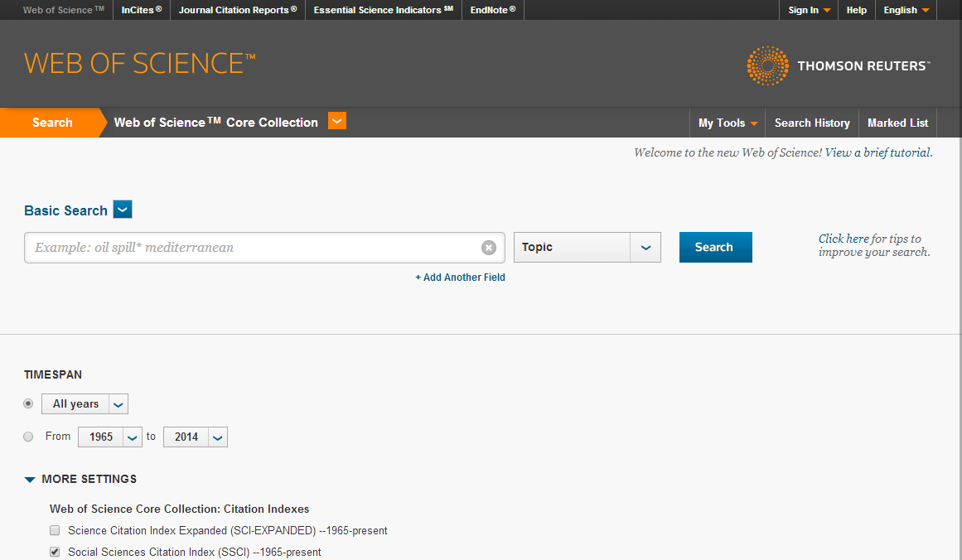The width and height of the screenshot is (962, 560).
Task: Open the View a brief tutorial link
Action: [878, 152]
